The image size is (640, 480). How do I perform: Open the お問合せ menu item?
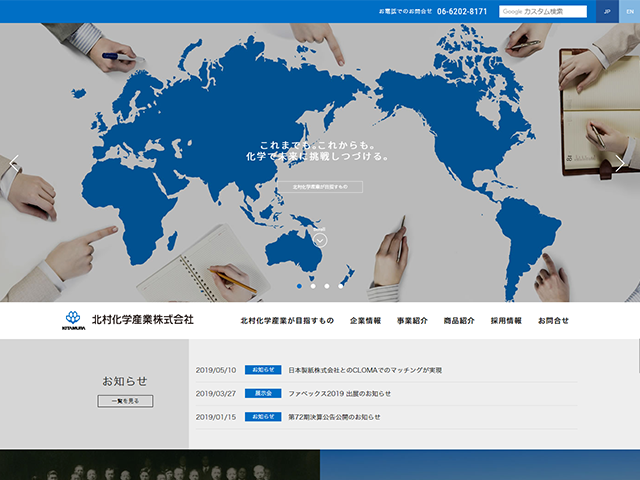[x=553, y=321]
